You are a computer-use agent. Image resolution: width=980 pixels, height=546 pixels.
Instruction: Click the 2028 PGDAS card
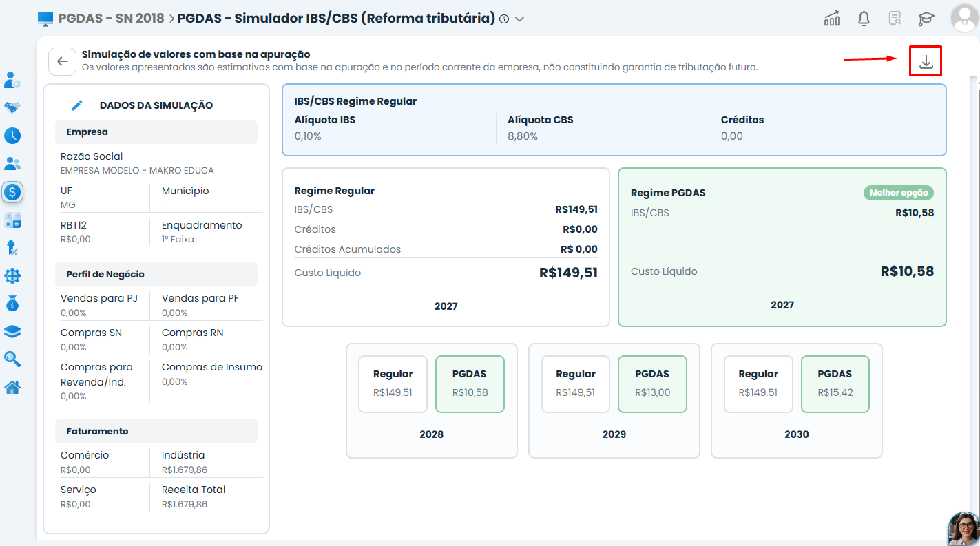470,384
